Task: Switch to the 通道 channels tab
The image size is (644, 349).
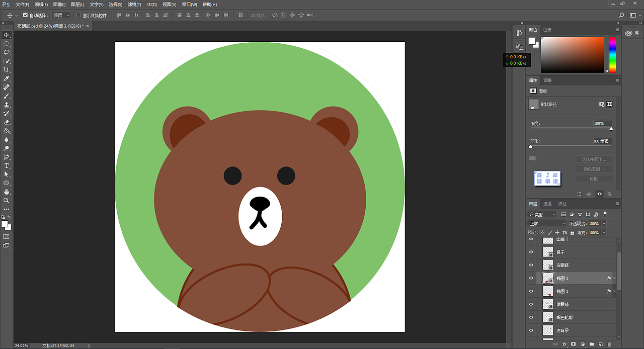Action: (547, 204)
